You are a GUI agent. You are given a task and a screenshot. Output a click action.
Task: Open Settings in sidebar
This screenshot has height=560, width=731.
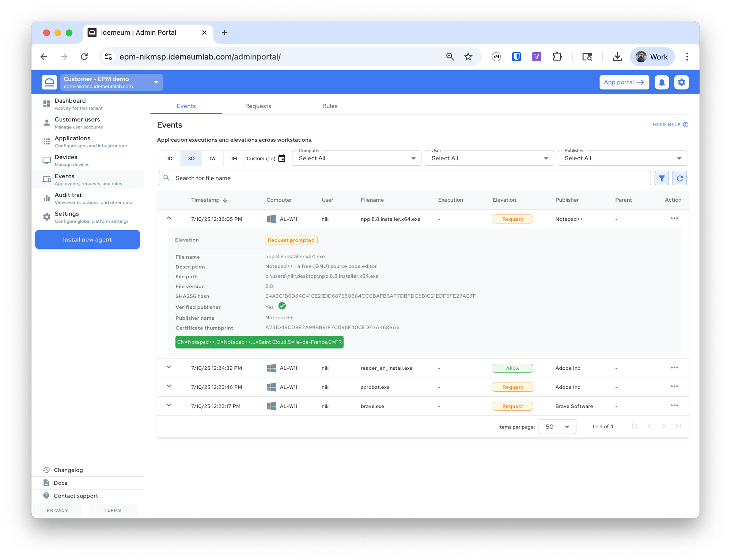[88, 217]
